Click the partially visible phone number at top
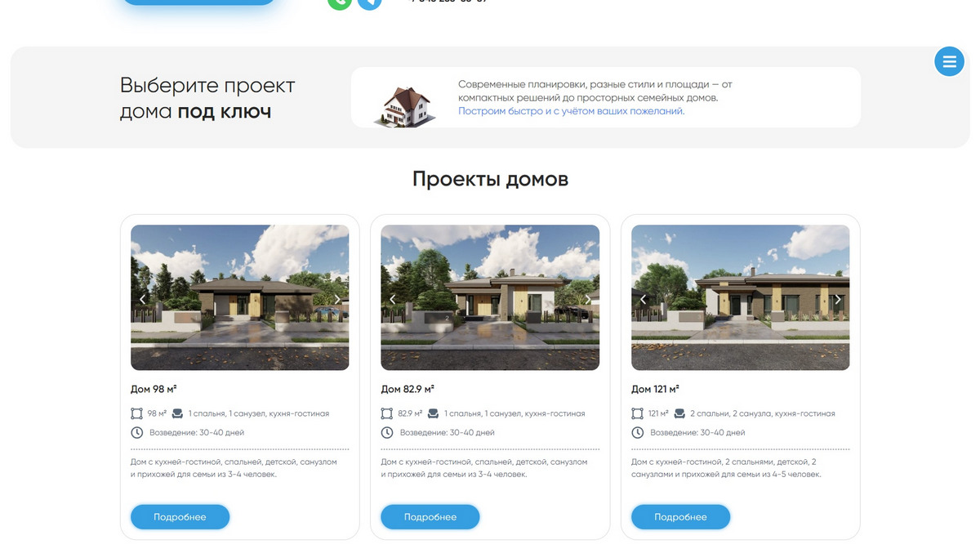The image size is (980, 549). (447, 2)
